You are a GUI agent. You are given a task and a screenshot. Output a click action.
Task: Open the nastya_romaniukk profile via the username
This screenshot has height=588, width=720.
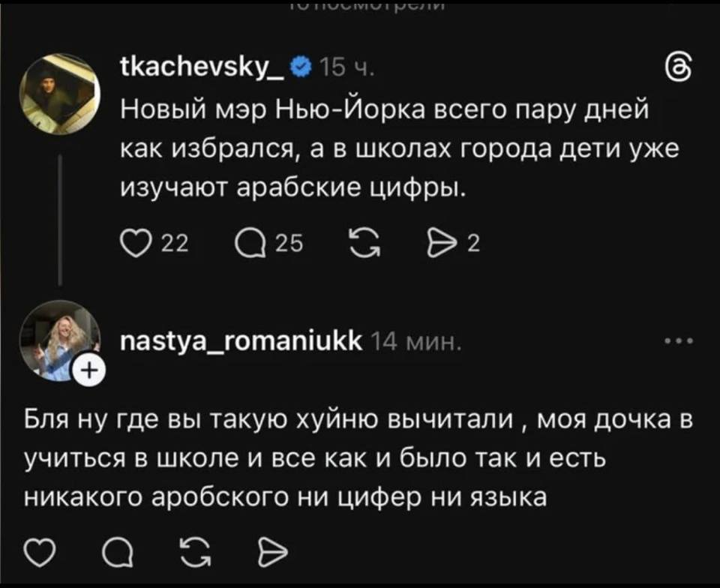pos(240,343)
